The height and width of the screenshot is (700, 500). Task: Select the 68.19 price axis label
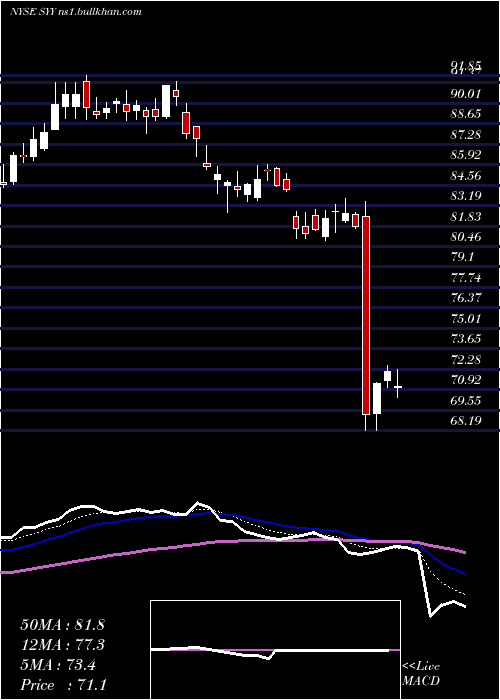tap(466, 421)
